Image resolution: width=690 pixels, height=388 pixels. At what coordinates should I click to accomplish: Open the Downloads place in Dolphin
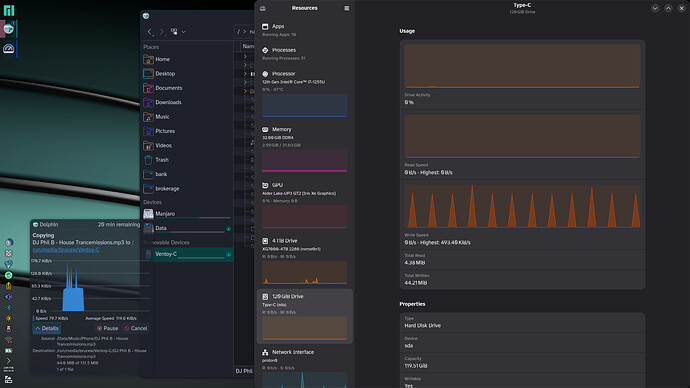pyautogui.click(x=187, y=102)
